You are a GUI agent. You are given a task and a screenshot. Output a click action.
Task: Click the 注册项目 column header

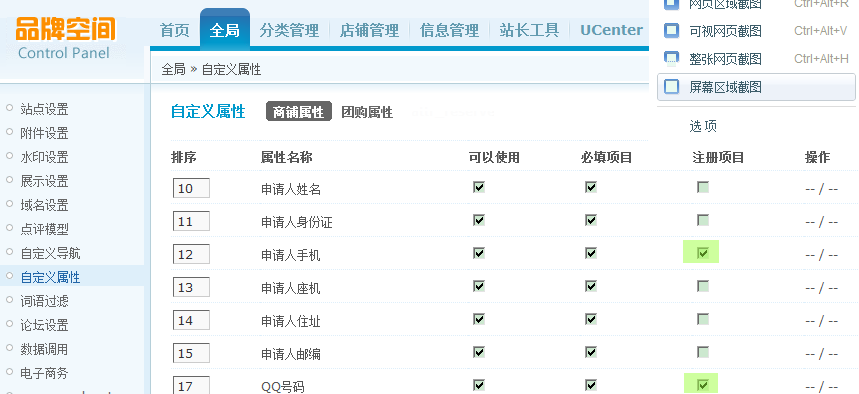[718, 158]
